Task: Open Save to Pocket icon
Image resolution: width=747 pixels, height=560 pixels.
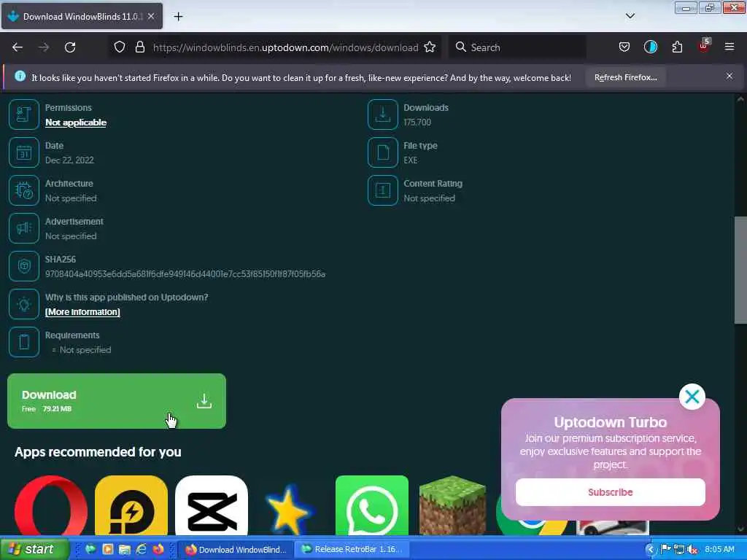Action: (624, 47)
